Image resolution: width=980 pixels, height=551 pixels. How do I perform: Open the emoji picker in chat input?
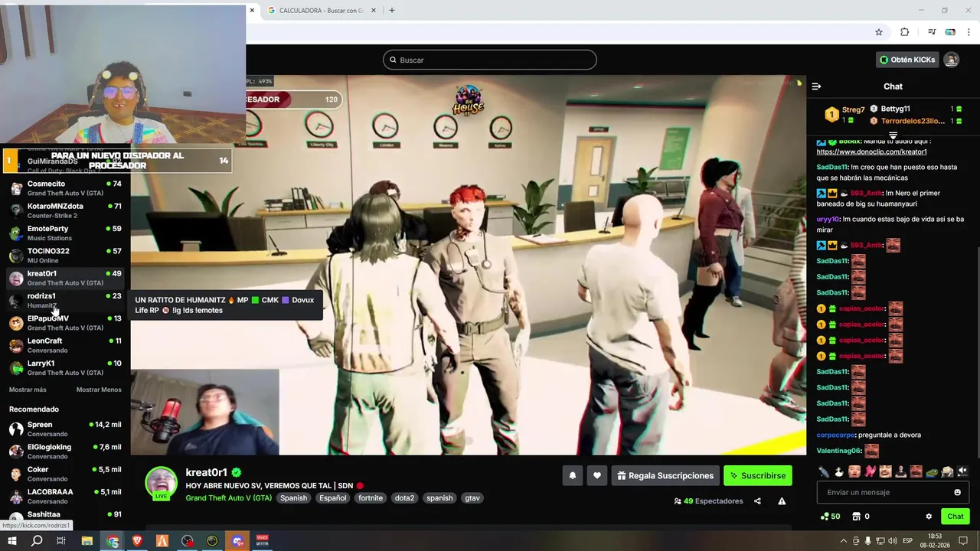957,492
